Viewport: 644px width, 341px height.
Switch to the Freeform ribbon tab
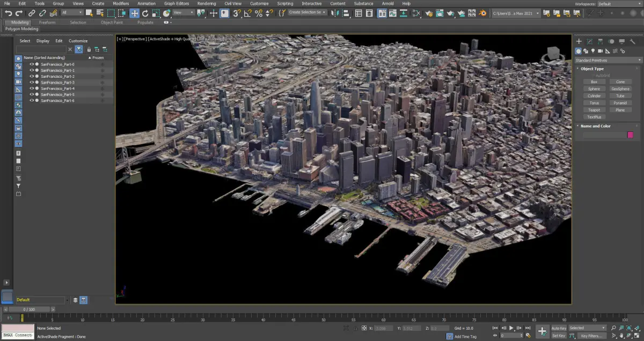(47, 23)
